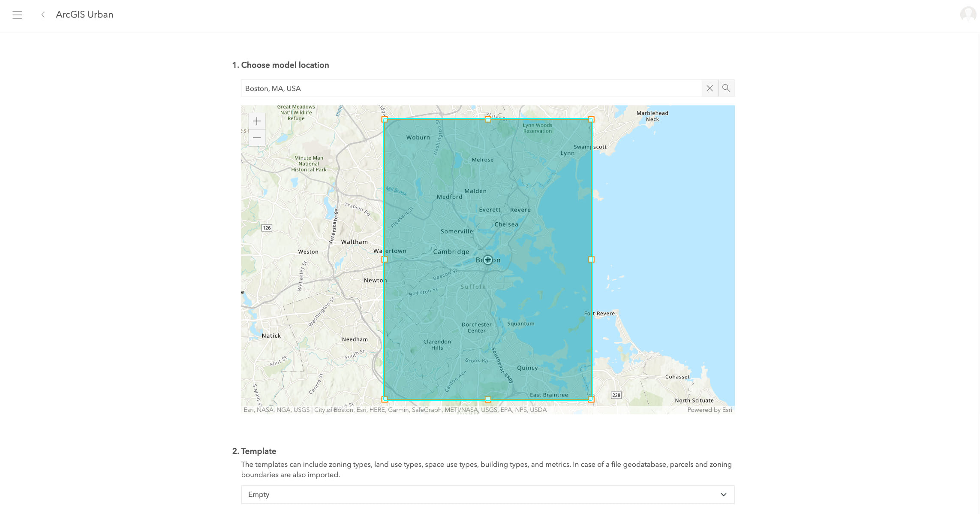Viewport: 980px width, 514px height.
Task: Click the ArcGIS Urban title in the header
Action: coord(84,14)
